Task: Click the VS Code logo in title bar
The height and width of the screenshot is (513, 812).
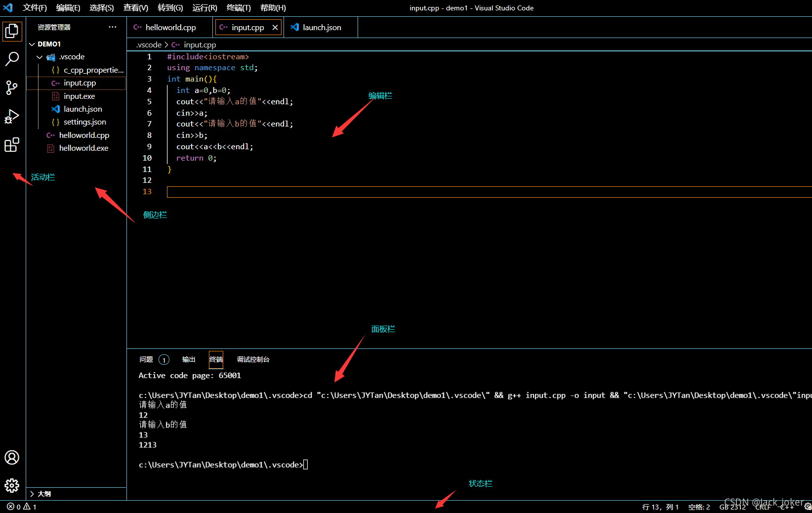Action: pos(8,8)
